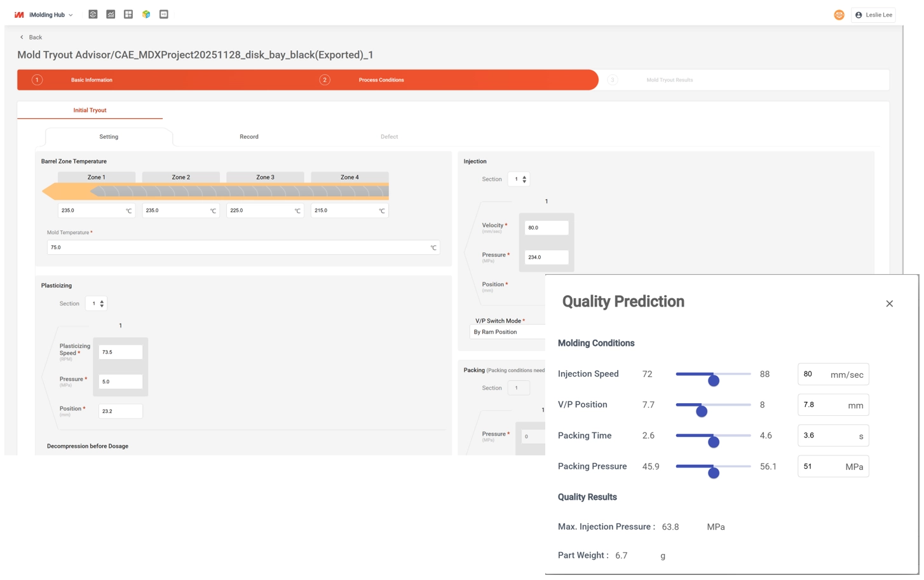Change the Plasticizing Section stepper
The width and height of the screenshot is (924, 580).
[101, 304]
